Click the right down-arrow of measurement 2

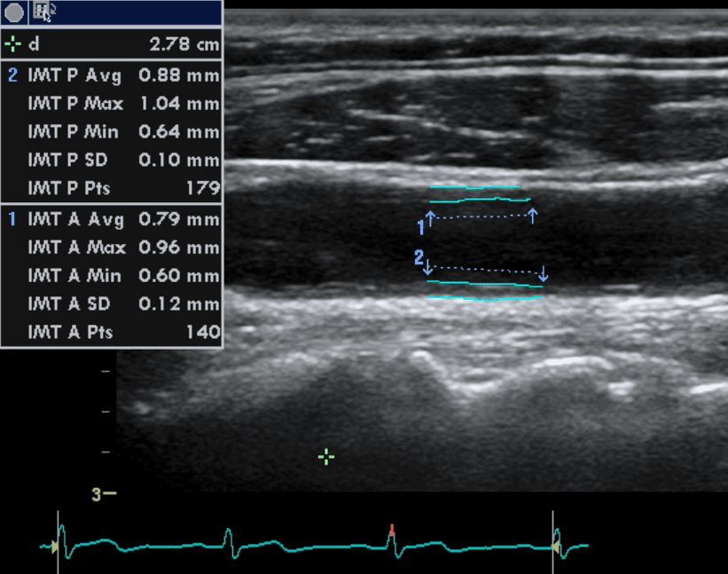tap(544, 273)
